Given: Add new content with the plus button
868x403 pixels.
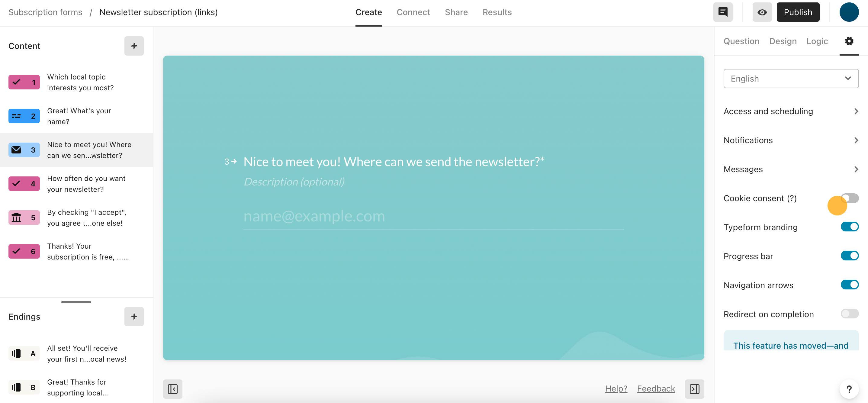Looking at the screenshot, I should [x=134, y=46].
